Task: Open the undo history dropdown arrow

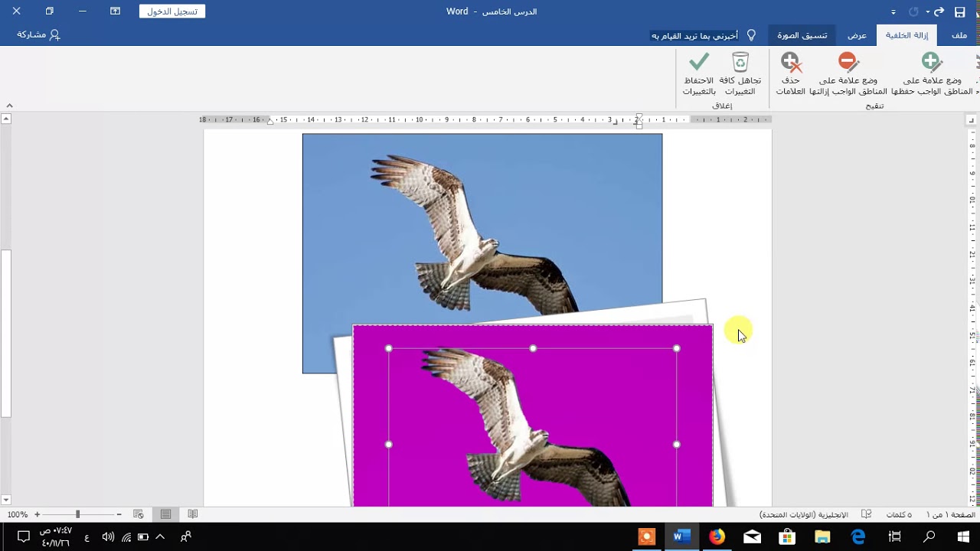Action: coord(927,12)
